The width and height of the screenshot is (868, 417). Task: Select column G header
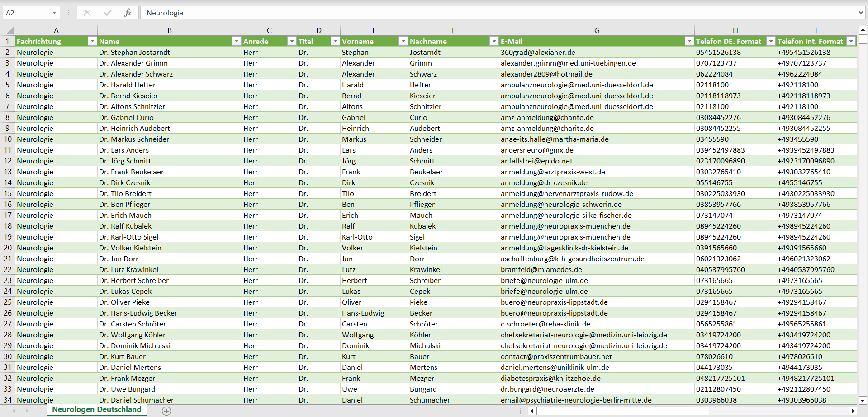[597, 30]
